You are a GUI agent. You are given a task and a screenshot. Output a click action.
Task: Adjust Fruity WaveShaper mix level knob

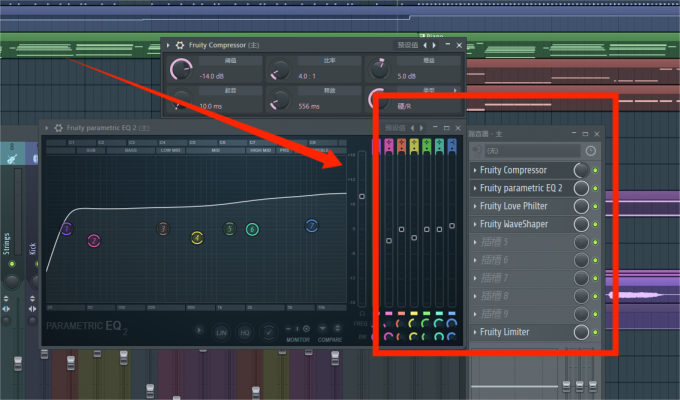[x=581, y=224]
